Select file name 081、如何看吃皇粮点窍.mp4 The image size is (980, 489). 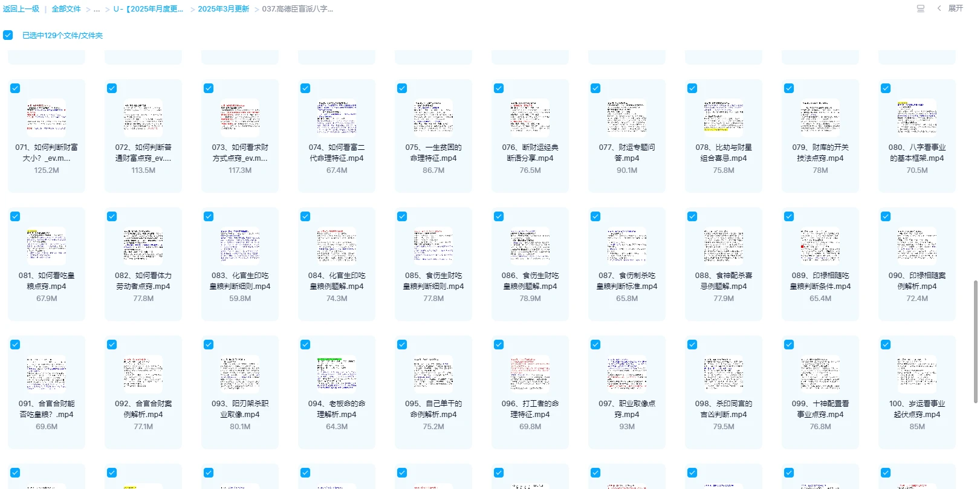tap(47, 281)
